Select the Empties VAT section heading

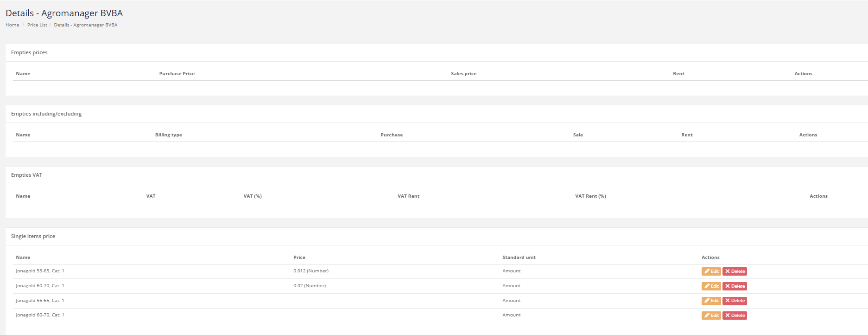(26, 175)
